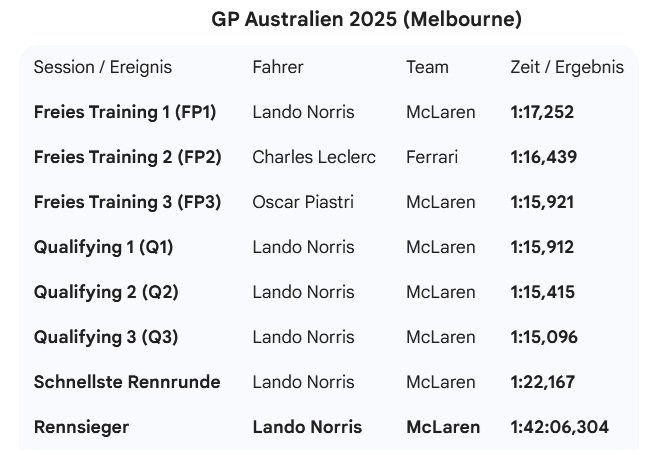Click the "Team" column header
Screen dimensions: 655x454
tap(427, 67)
